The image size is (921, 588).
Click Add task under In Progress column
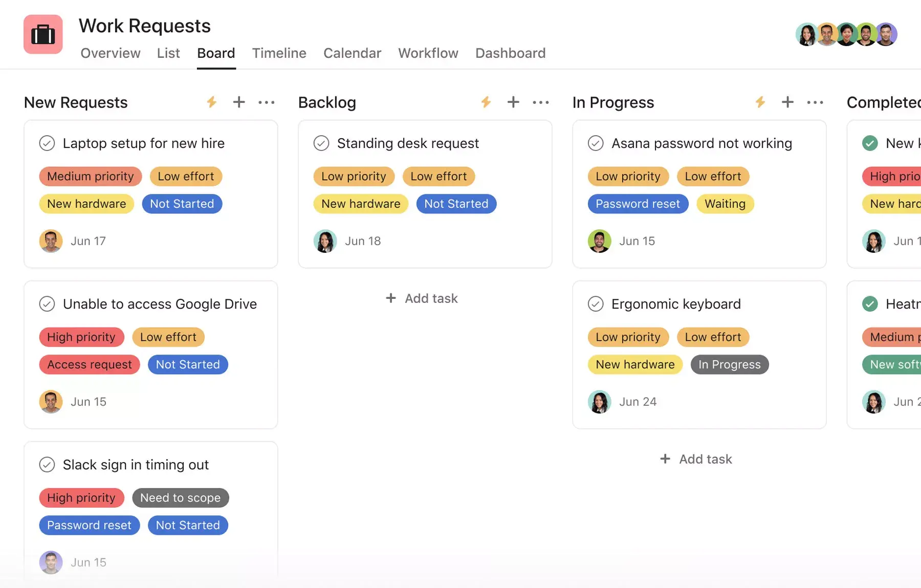pos(696,459)
